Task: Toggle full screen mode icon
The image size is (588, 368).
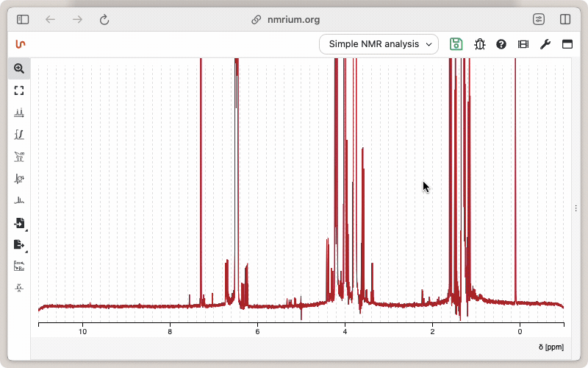Action: coord(567,44)
